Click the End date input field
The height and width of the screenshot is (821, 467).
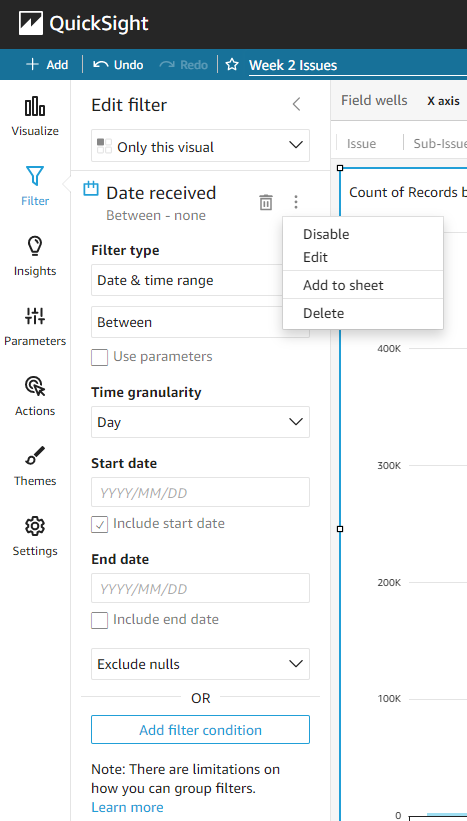[x=201, y=588]
